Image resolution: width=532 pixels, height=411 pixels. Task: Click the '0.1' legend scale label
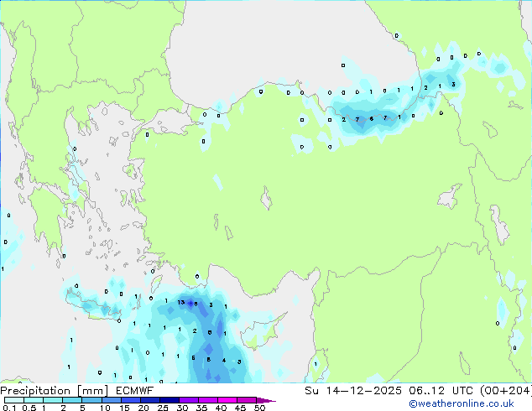click(9, 408)
